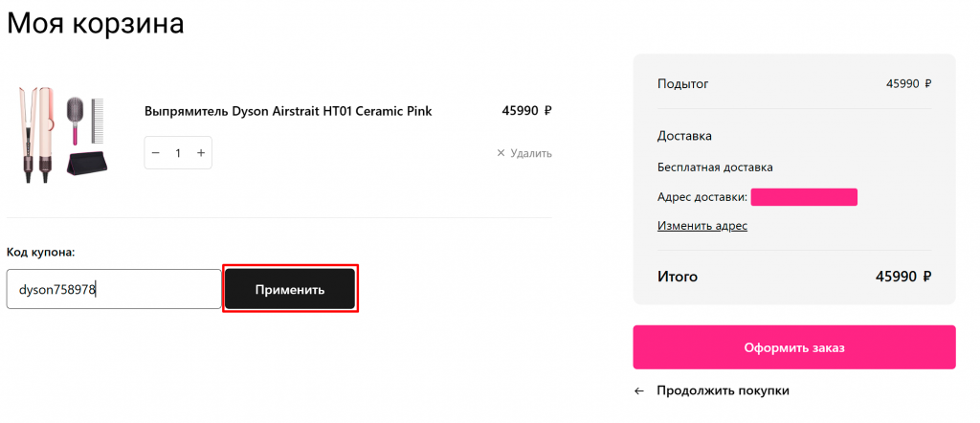This screenshot has height=423, width=980.
Task: Open the Выпрямитель Dyson Airstrait HT01 product title
Action: 288,111
